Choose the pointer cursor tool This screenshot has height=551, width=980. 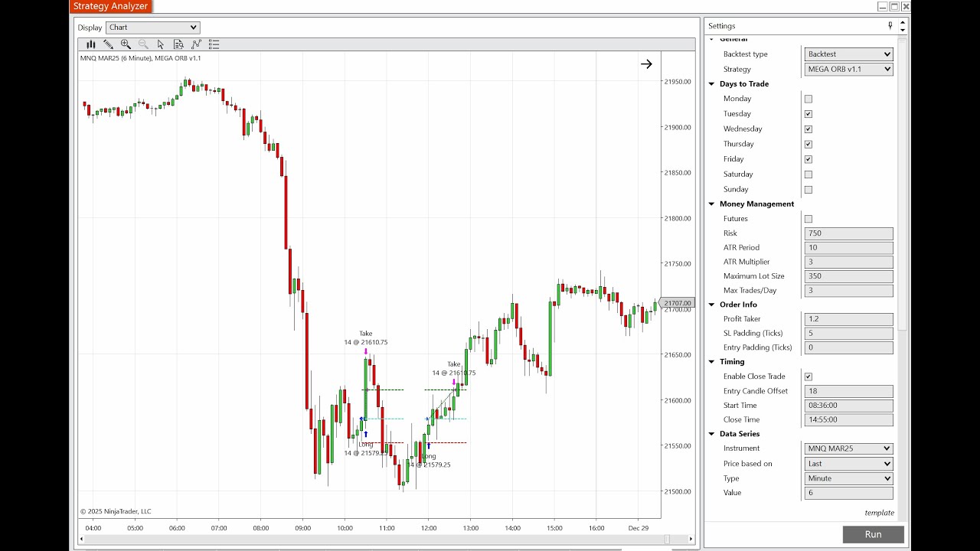(161, 44)
